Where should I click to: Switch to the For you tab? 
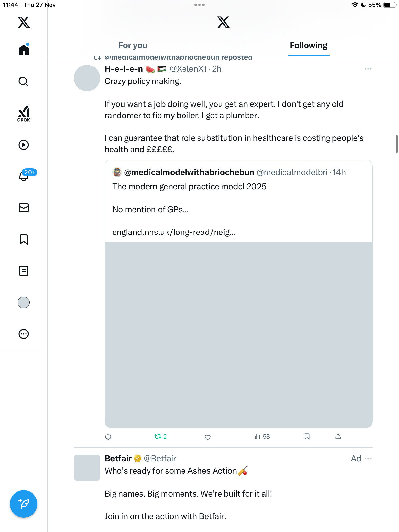click(x=133, y=45)
